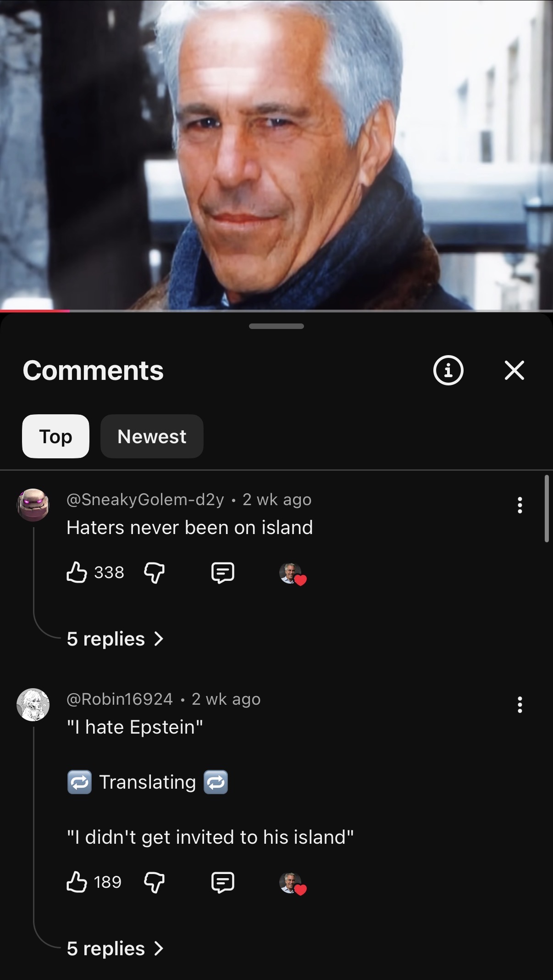
Task: Close the Comments panel
Action: pyautogui.click(x=514, y=370)
